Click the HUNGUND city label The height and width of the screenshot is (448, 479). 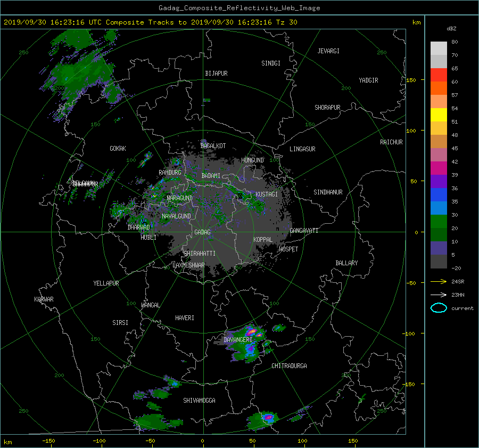pyautogui.click(x=252, y=160)
